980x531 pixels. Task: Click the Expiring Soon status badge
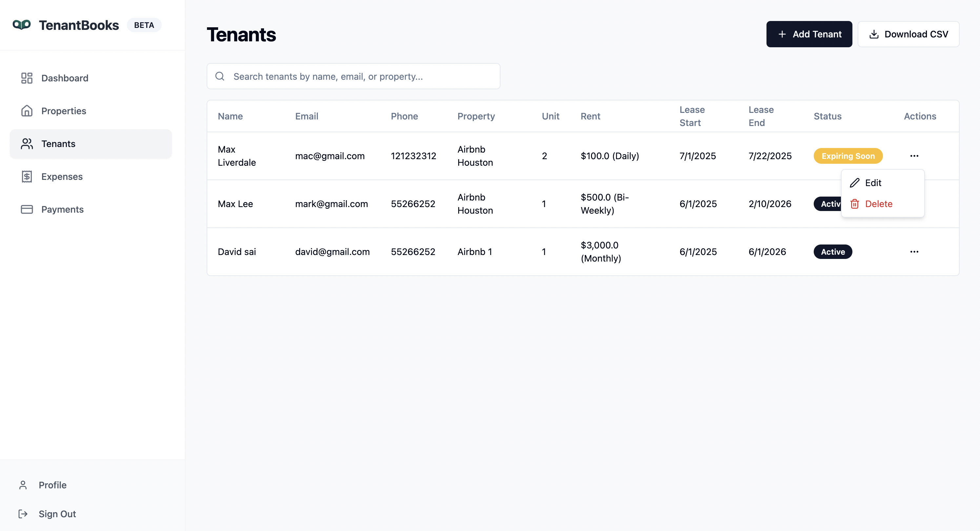click(x=848, y=156)
